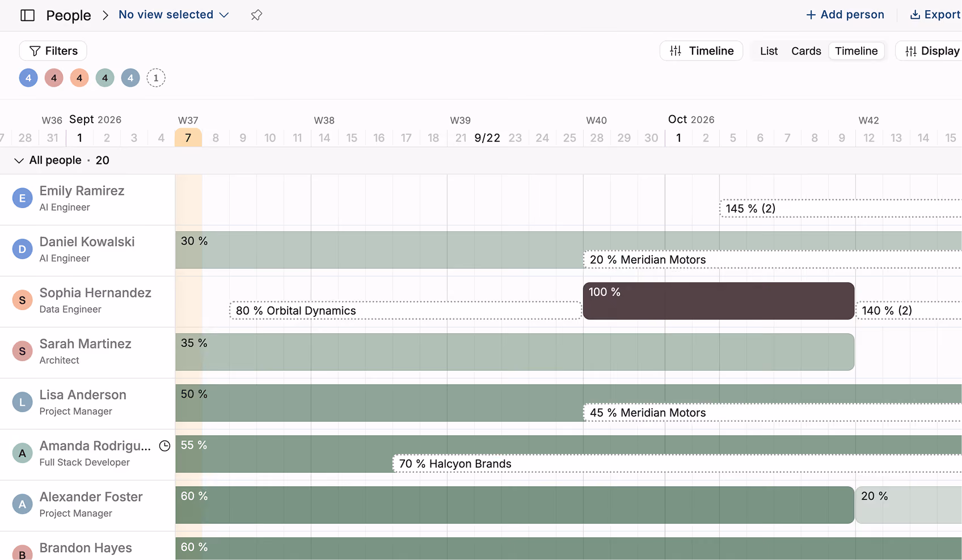
Task: Open Timeline settings button with sliders icon
Action: [x=702, y=51]
